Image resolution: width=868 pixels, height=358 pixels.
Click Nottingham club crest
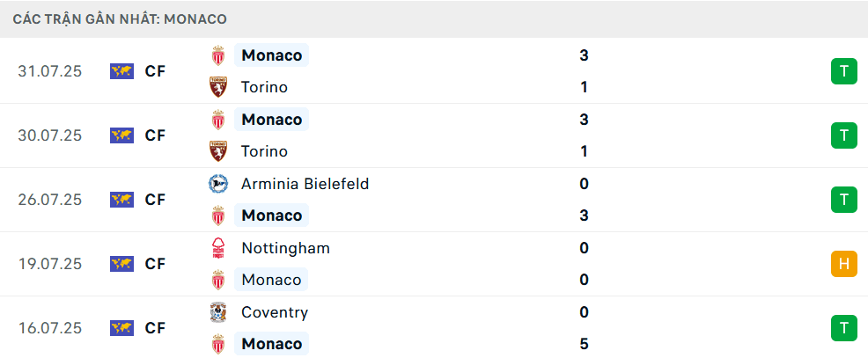(x=217, y=248)
